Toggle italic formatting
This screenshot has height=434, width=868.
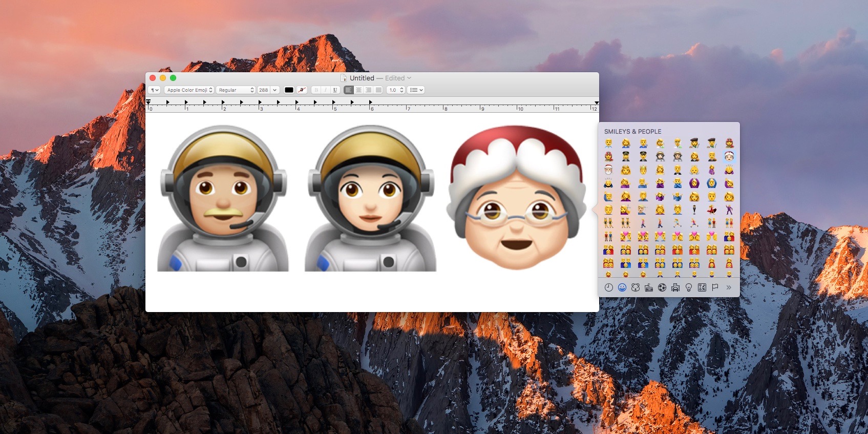pos(326,90)
